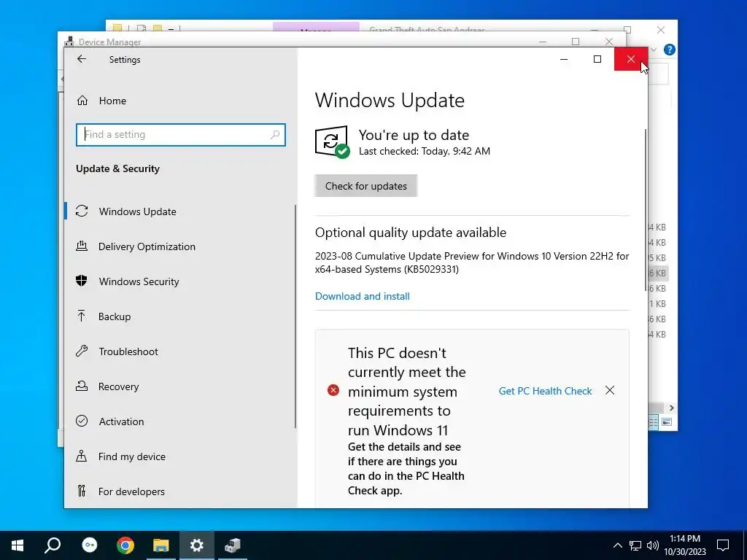
Task: Minimize the Settings window
Action: pos(564,59)
